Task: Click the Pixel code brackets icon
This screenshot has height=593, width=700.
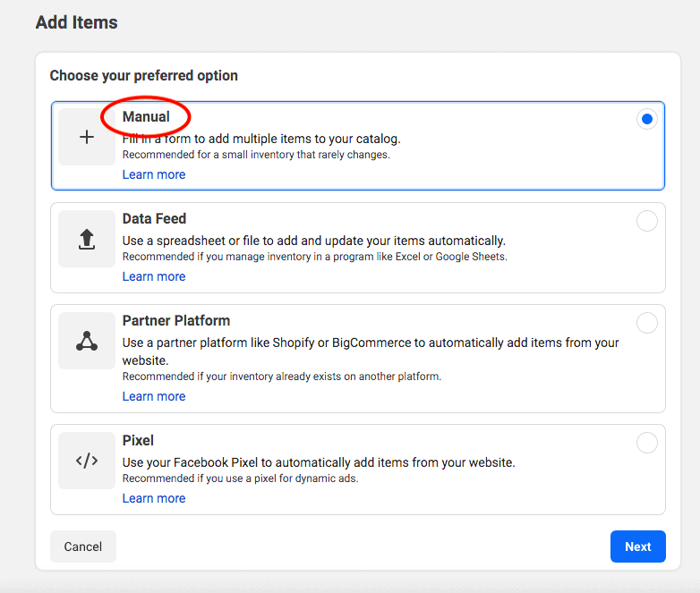Action: pos(87,461)
